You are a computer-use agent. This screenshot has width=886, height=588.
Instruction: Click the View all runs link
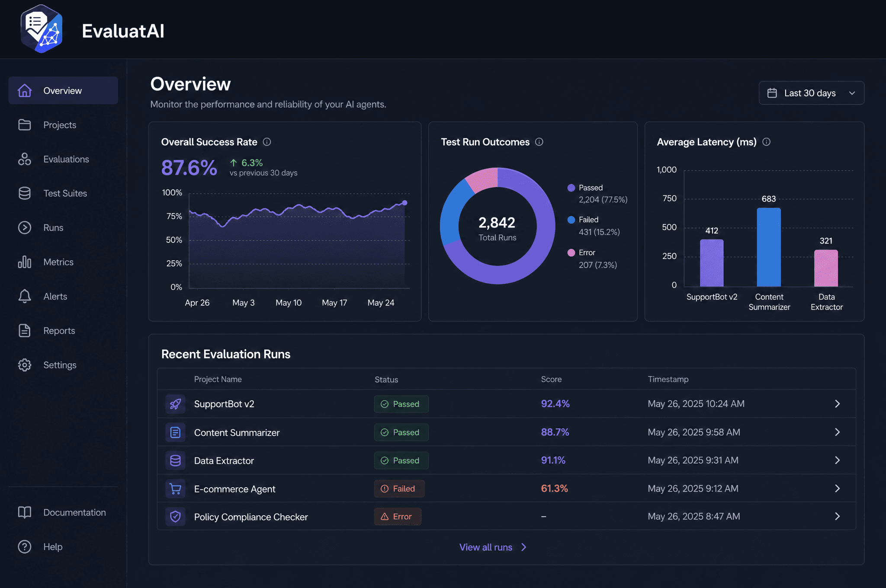tap(493, 547)
